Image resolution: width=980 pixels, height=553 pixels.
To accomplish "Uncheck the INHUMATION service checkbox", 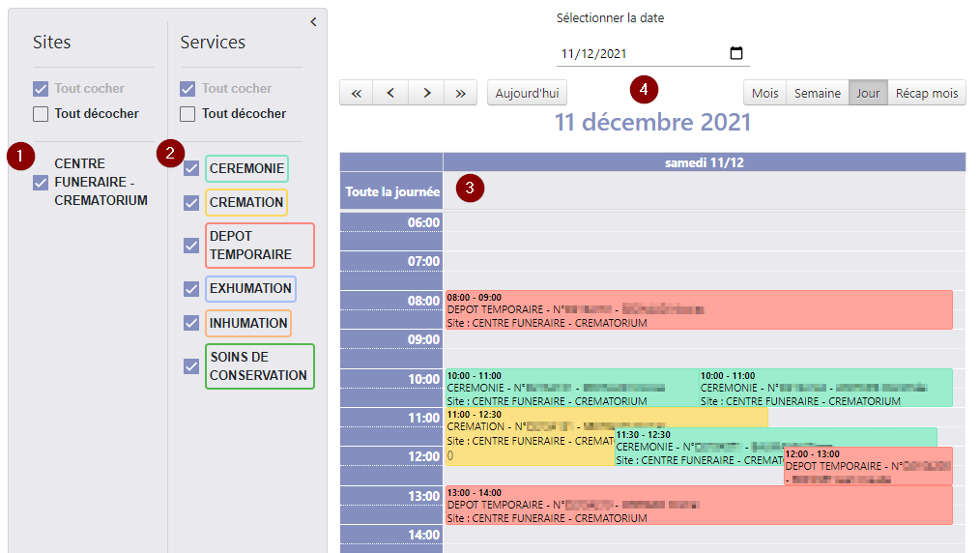I will [x=191, y=323].
